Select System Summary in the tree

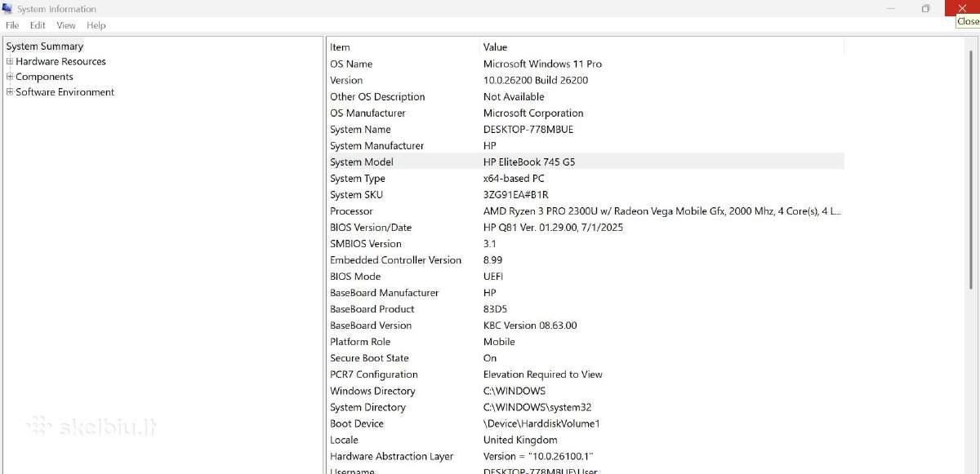45,47
